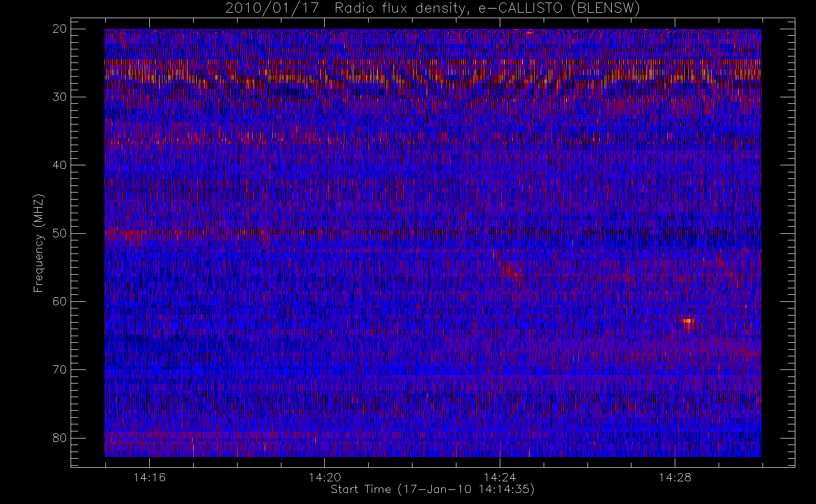
Task: Click the 80 frequency tick label
Action: [x=60, y=438]
